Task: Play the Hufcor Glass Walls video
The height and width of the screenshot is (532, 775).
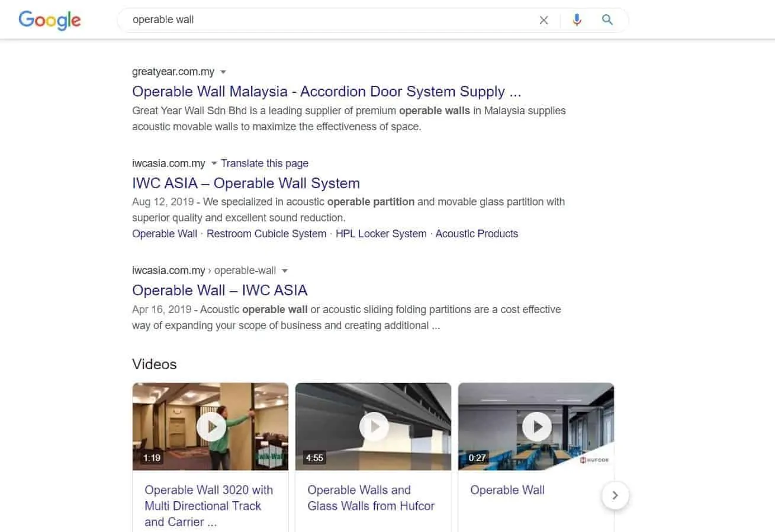Action: [x=374, y=427]
